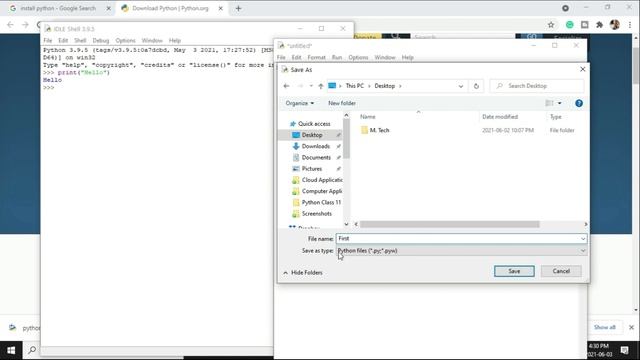Open the notification center icon
The width and height of the screenshot is (640, 360).
coord(624,350)
